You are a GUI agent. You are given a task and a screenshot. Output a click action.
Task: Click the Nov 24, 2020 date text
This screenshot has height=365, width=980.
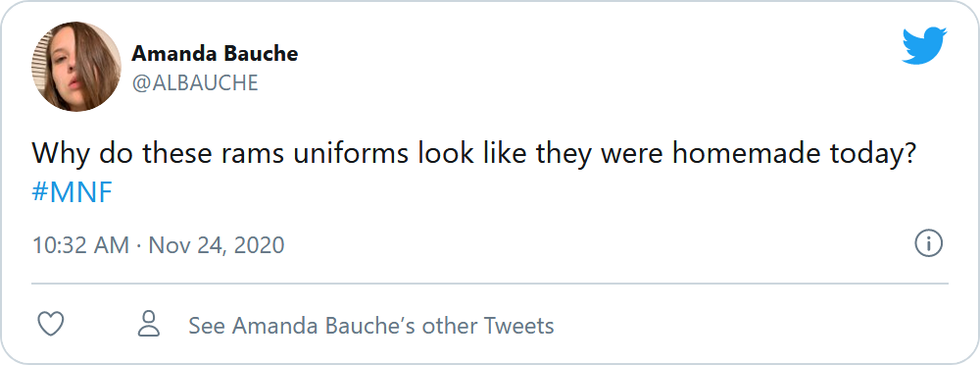click(x=217, y=244)
